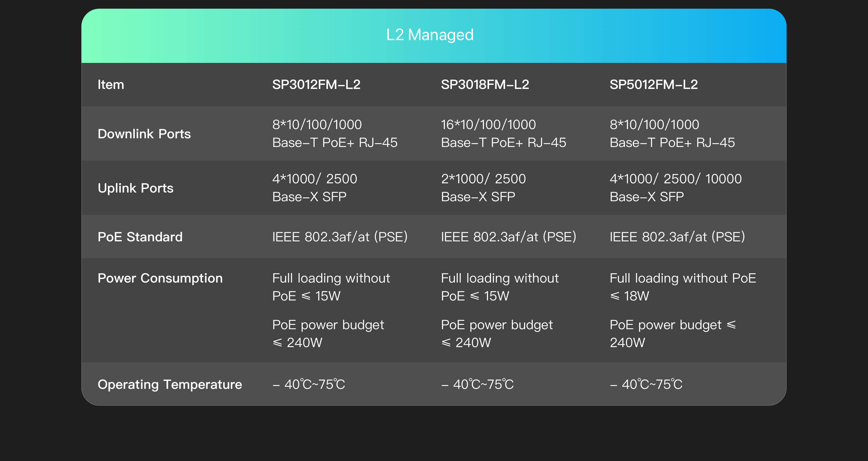This screenshot has width=868, height=461.
Task: Select the SP5012FM-L2 model header
Action: (654, 85)
